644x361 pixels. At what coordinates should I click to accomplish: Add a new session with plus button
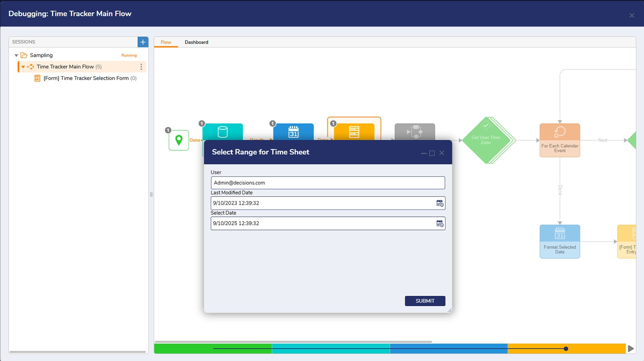point(143,42)
